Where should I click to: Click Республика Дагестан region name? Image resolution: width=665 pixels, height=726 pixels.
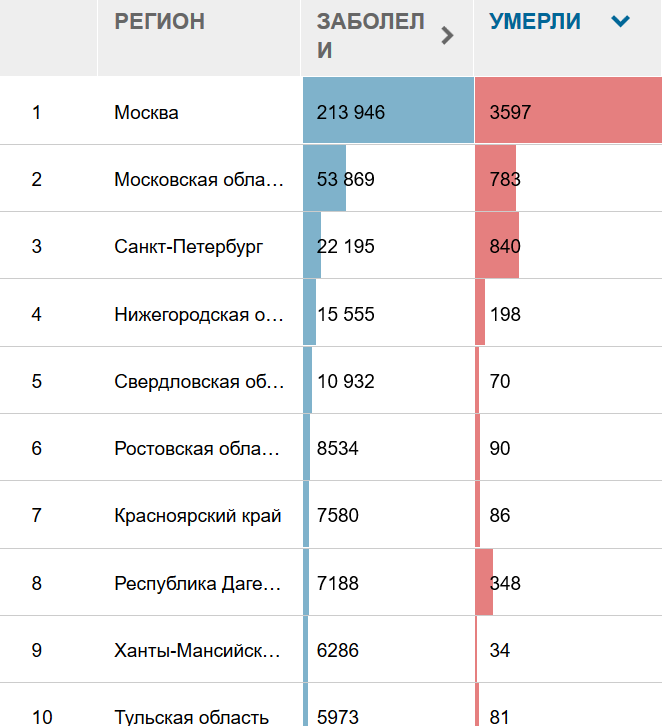coord(198,583)
